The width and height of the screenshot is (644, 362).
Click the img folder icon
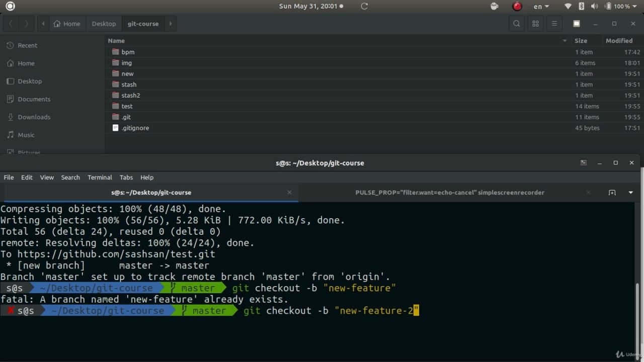point(115,63)
